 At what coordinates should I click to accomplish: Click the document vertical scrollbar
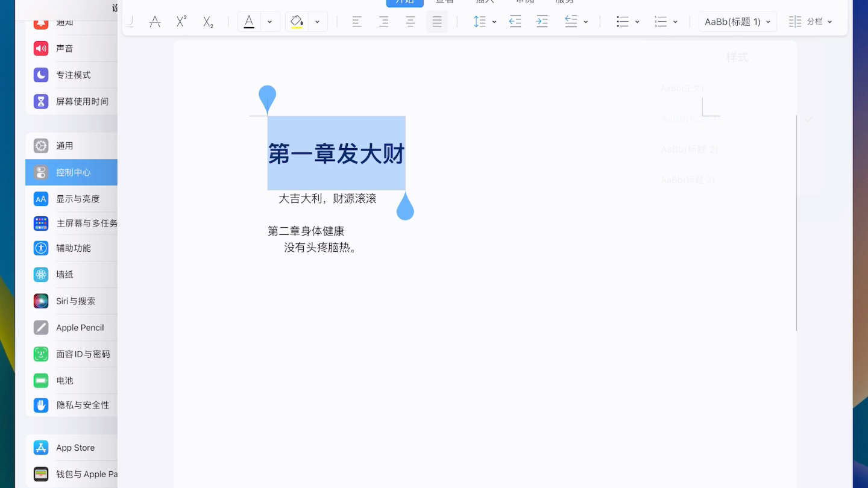tap(796, 223)
